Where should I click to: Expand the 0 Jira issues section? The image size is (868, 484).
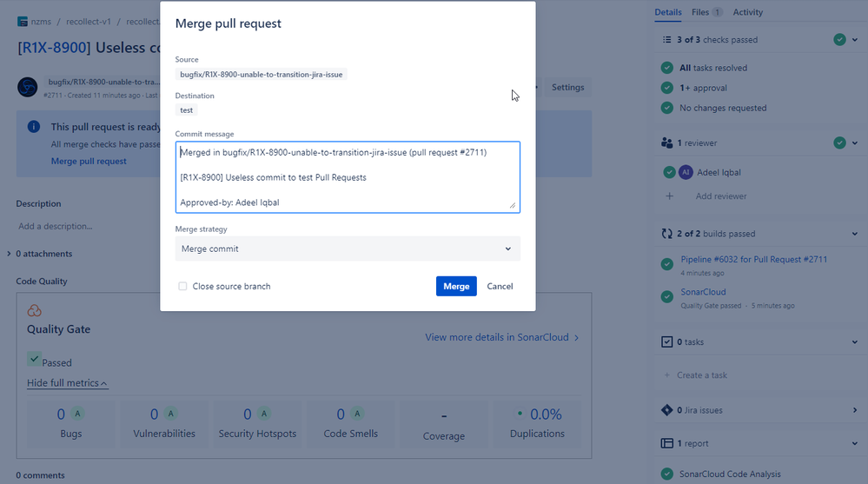(x=855, y=410)
